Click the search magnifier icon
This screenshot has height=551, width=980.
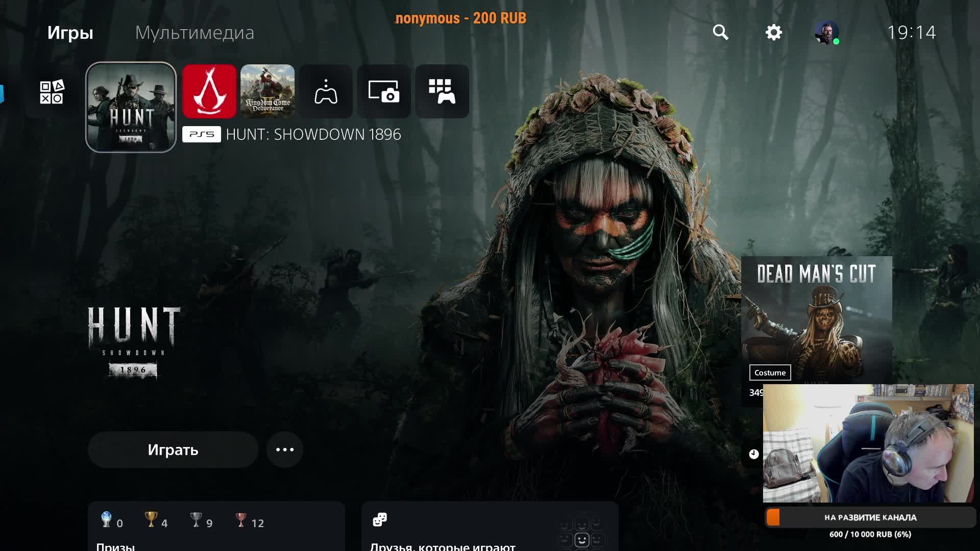coord(720,32)
